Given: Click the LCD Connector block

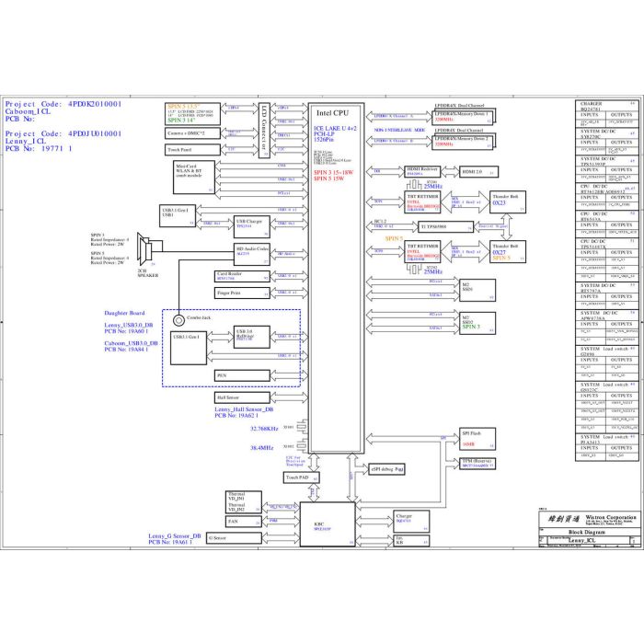Looking at the screenshot, I should click(x=264, y=131).
